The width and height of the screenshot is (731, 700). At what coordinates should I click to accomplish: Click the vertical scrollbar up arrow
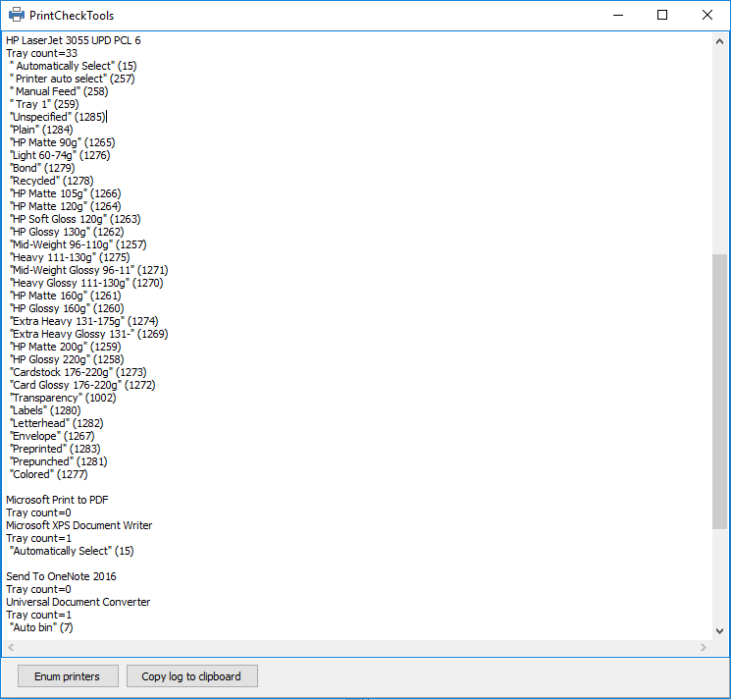tap(719, 41)
